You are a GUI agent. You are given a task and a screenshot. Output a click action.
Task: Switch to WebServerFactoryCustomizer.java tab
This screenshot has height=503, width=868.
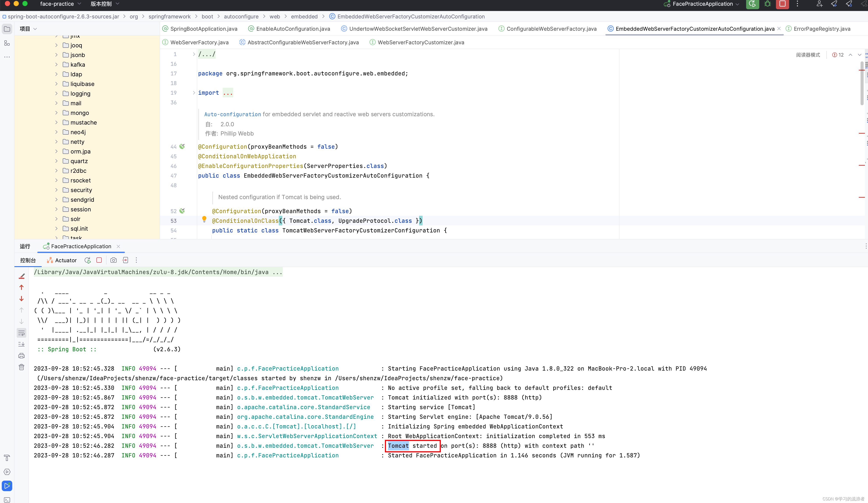click(x=417, y=42)
